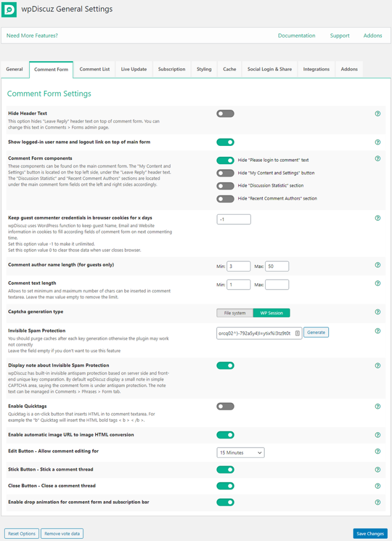This screenshot has width=392, height=541.
Task: Toggle Hide "My Content and Settings" button
Action: pos(226,173)
